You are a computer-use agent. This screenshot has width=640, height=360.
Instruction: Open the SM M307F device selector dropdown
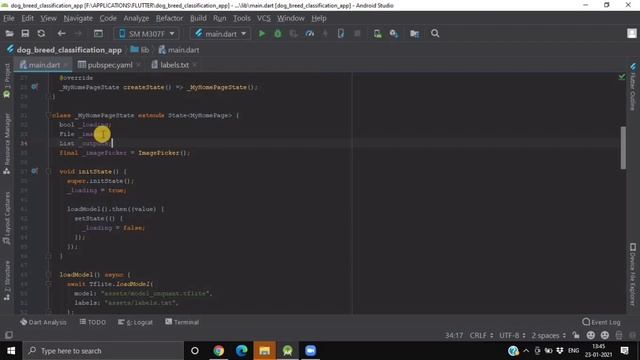(147, 33)
